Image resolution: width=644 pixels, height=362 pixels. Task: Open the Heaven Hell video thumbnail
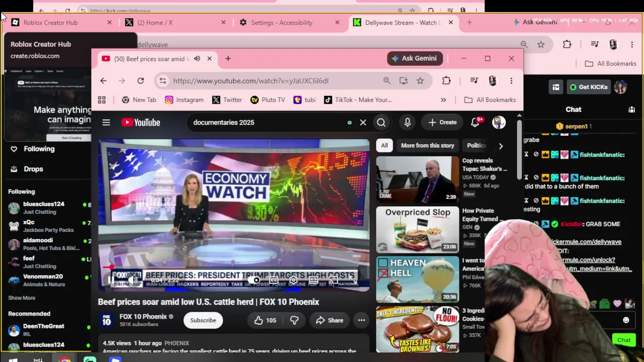click(418, 280)
